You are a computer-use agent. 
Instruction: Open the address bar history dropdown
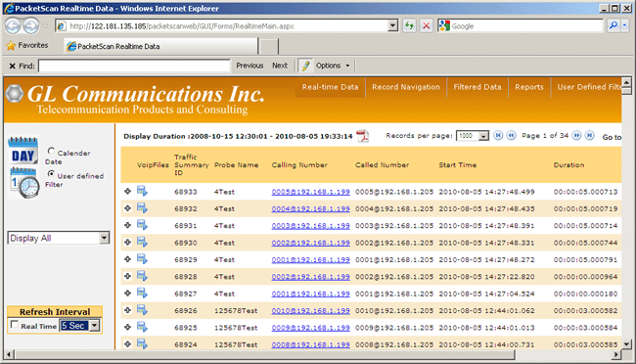coord(392,26)
